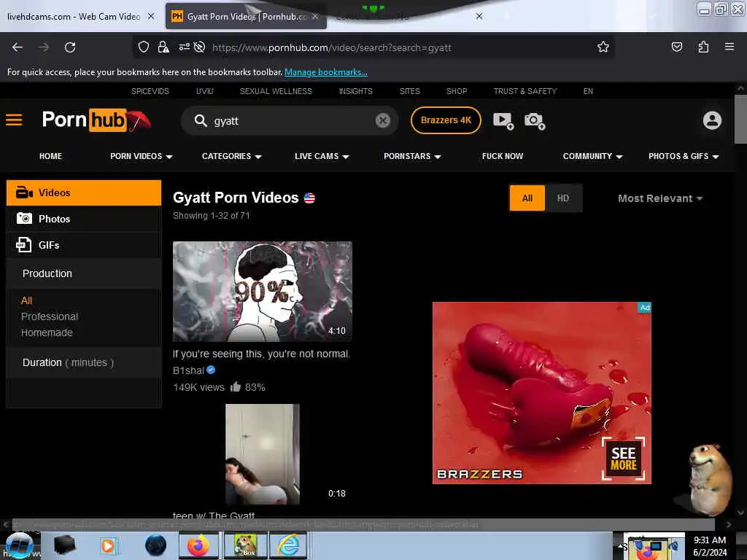Open the SEXUAL WELLNESS link
The height and width of the screenshot is (560, 747).
point(276,91)
